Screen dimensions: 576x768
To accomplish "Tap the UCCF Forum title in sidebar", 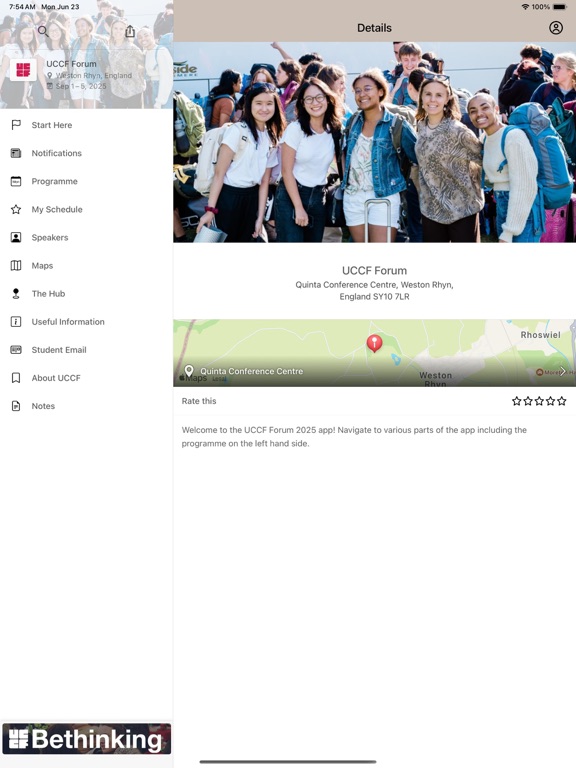I will click(x=72, y=64).
